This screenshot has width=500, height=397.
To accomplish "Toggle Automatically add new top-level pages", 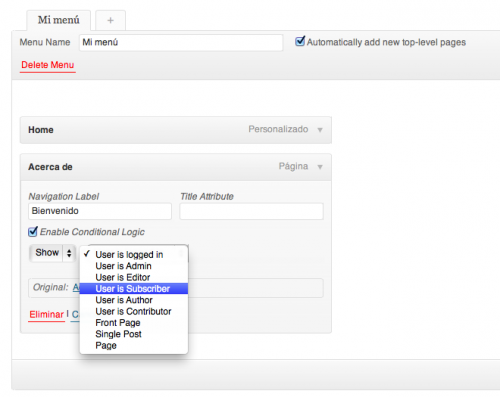I will click(300, 41).
